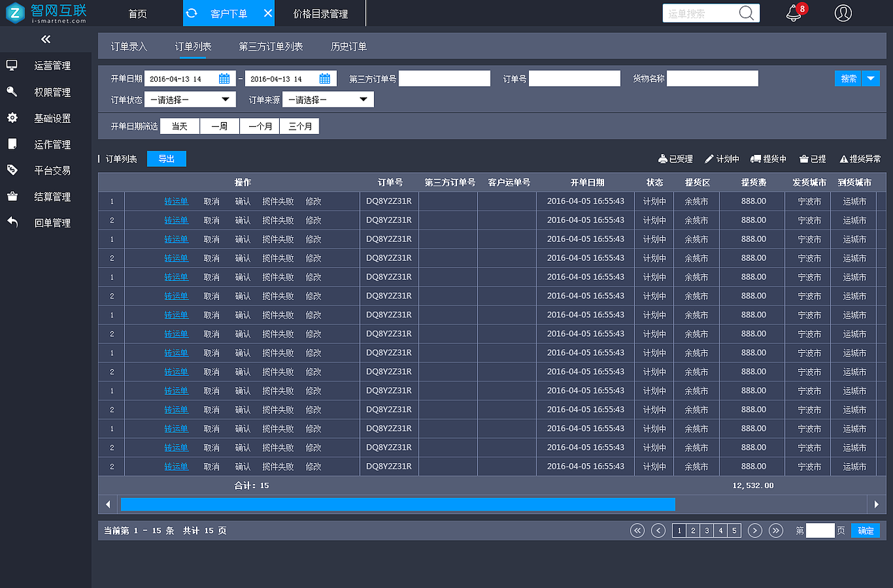Open 权限管理 in the sidebar
893x588 pixels.
click(x=46, y=92)
